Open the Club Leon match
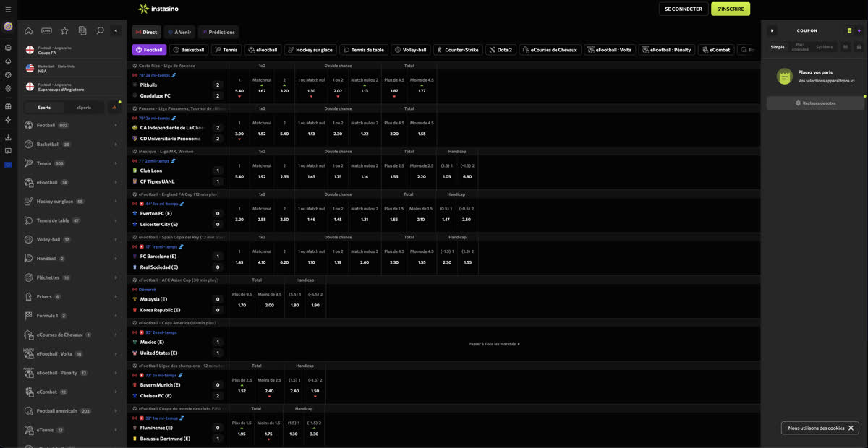This screenshot has width=868, height=448. pyautogui.click(x=151, y=171)
